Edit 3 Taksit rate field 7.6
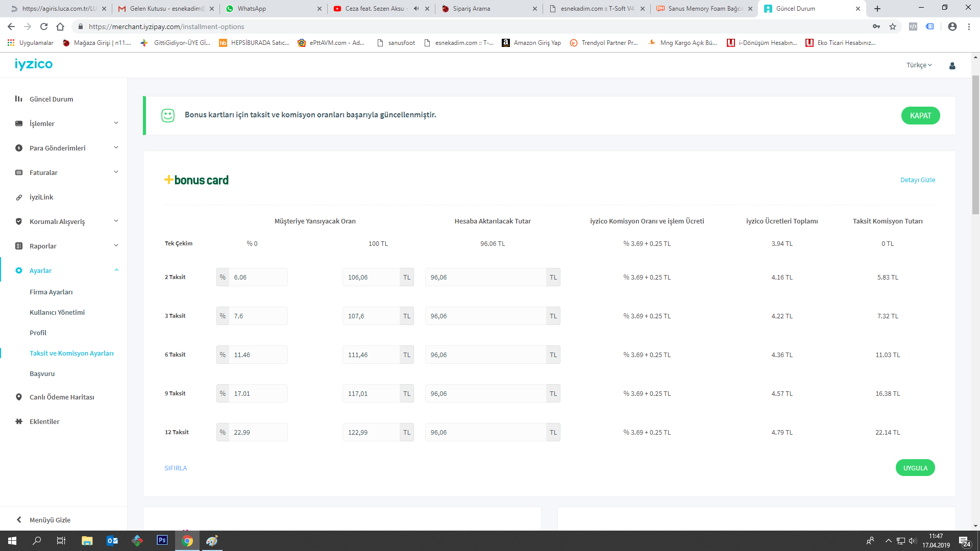Viewport: 980px width, 551px height. (258, 316)
